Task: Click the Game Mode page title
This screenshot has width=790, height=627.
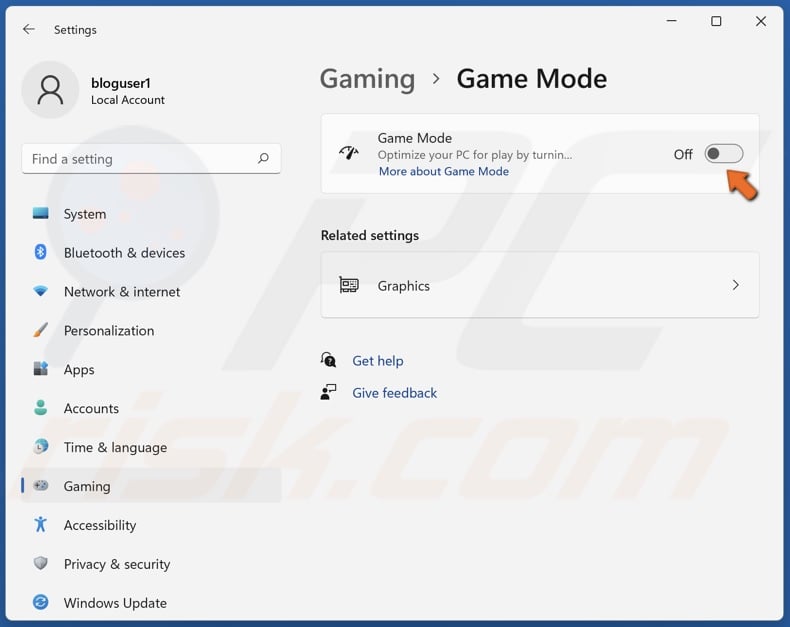Action: point(532,79)
